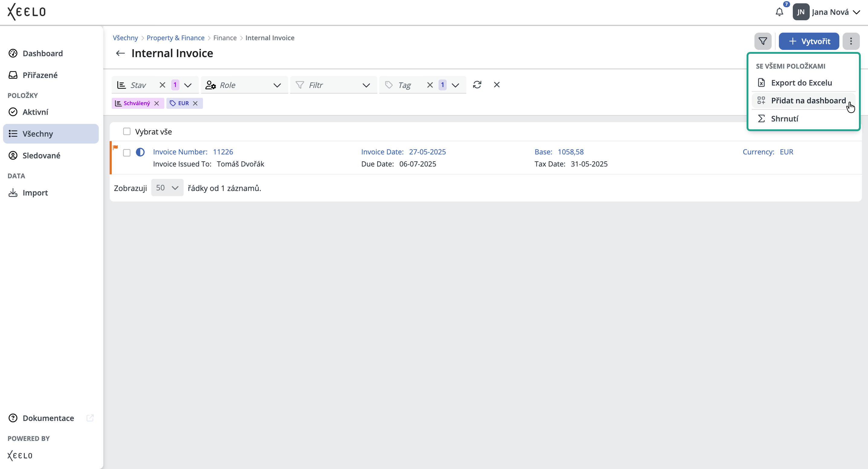The height and width of the screenshot is (469, 868).
Task: Open Přiřazené in the sidebar
Action: tap(51, 75)
